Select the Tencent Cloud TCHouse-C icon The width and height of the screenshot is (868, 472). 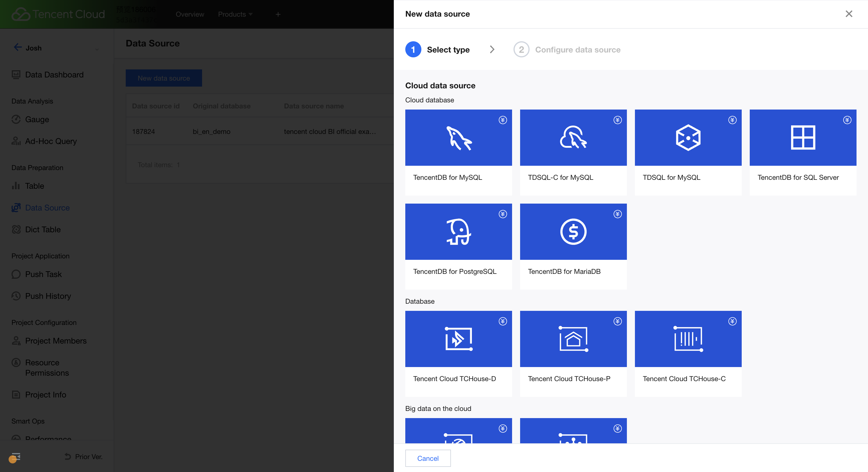(688, 339)
